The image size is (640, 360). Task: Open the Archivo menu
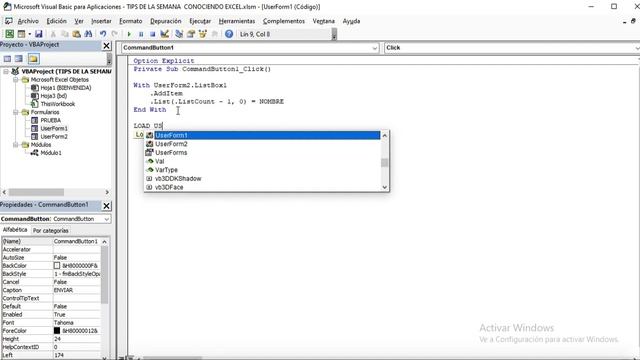pyautogui.click(x=28, y=21)
